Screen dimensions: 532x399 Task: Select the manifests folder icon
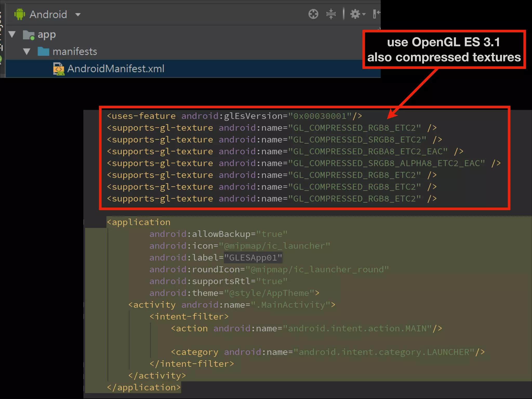(x=43, y=51)
